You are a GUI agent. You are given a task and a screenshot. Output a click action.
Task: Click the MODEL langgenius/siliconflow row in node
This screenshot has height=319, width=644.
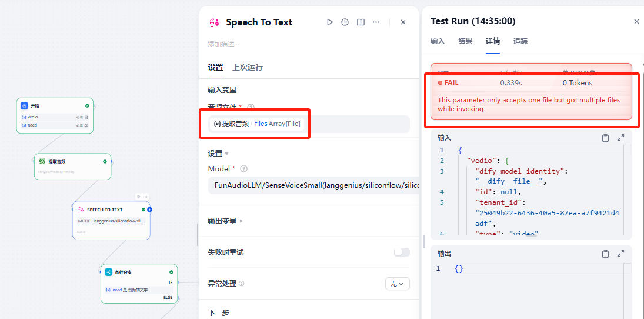point(111,221)
